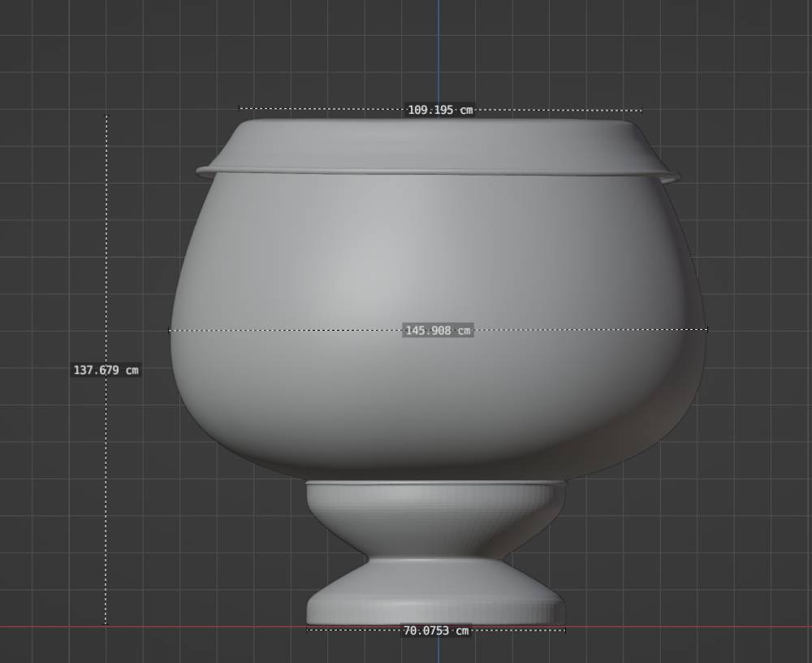Click the large round bowl body
The width and height of the screenshot is (812, 663).
point(438,390)
